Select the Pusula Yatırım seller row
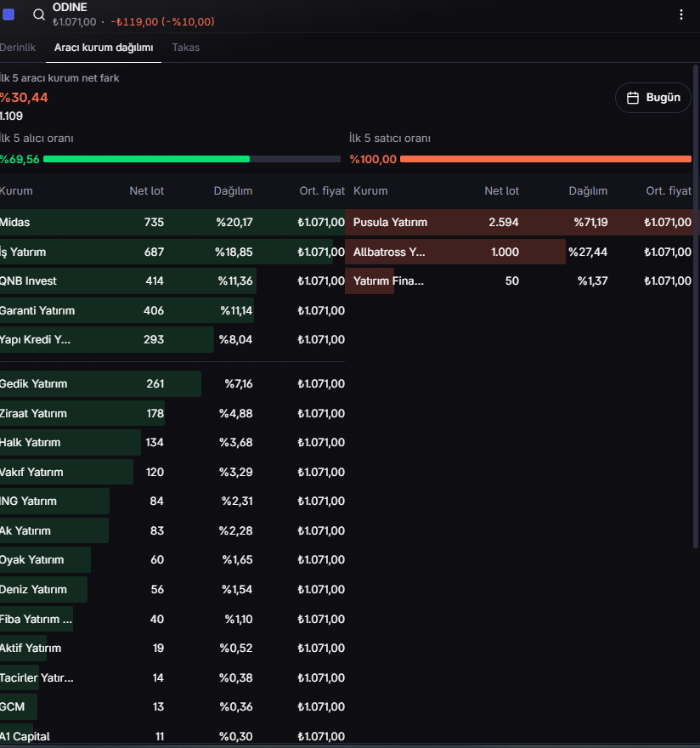This screenshot has height=748, width=700. tap(519, 223)
